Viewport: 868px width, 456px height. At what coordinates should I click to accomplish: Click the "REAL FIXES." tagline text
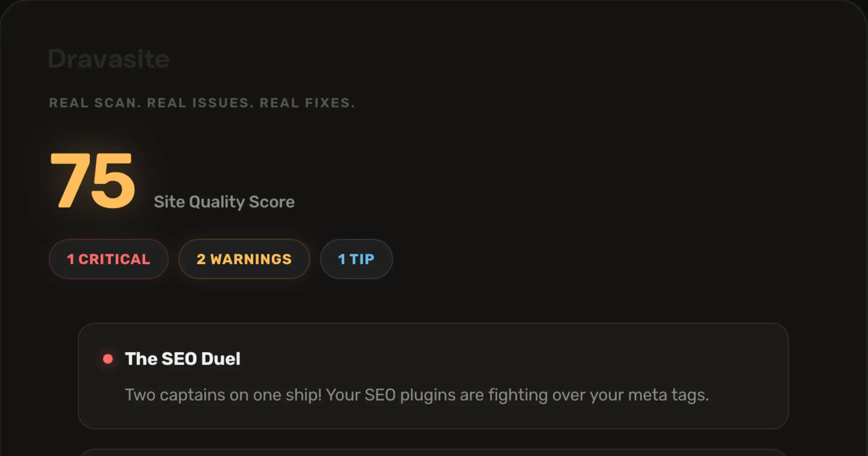click(x=307, y=103)
